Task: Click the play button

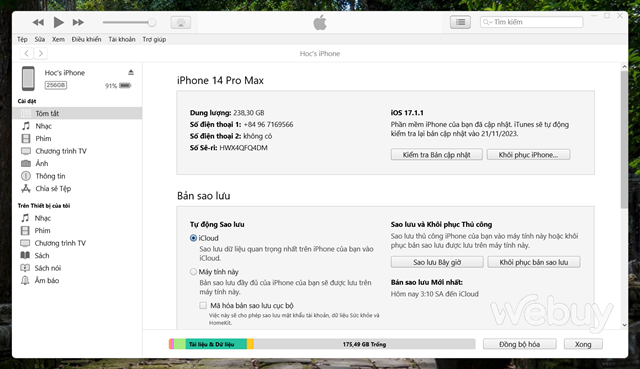Action: (x=58, y=22)
